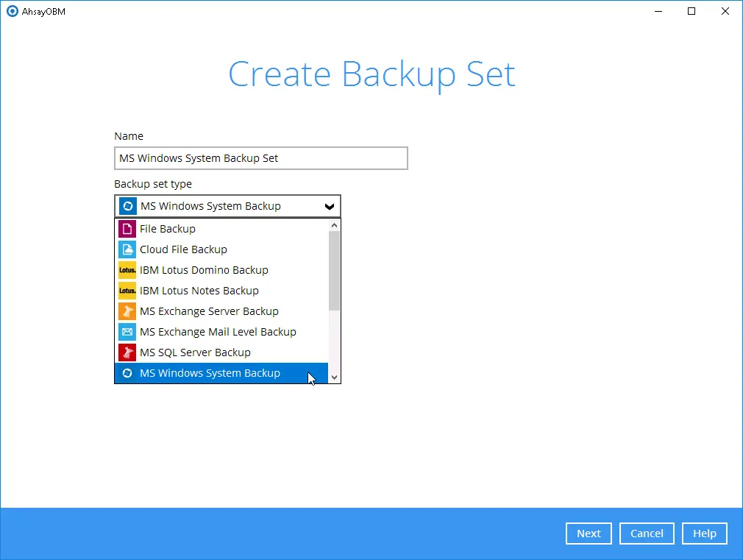Click the MS SQL Server Backup icon
Viewport: 743px width, 560px height.
128,352
